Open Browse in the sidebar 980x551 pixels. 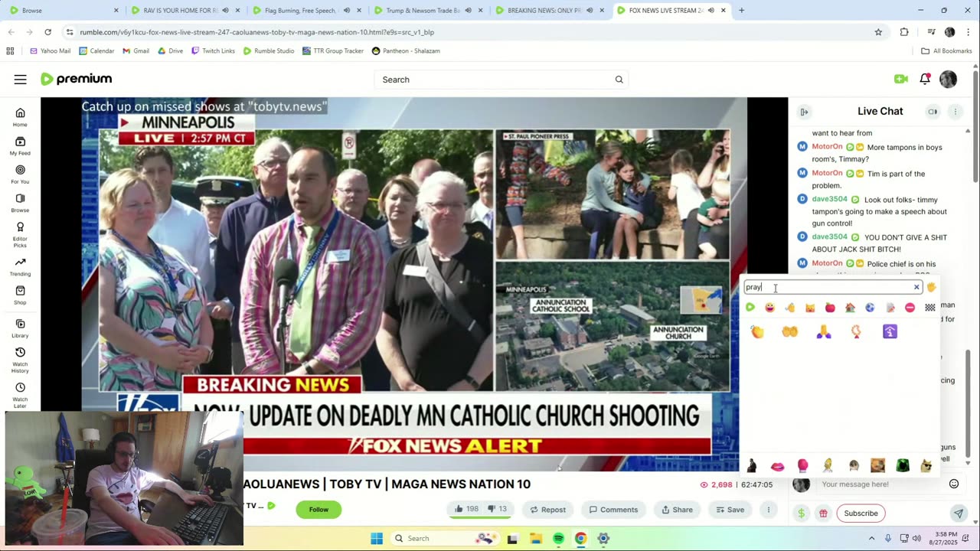pos(20,203)
